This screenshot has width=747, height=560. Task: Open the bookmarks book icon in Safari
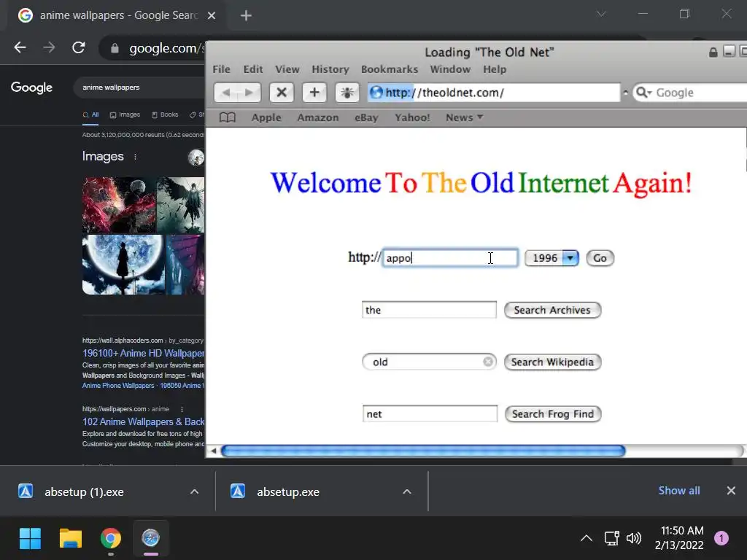(228, 117)
